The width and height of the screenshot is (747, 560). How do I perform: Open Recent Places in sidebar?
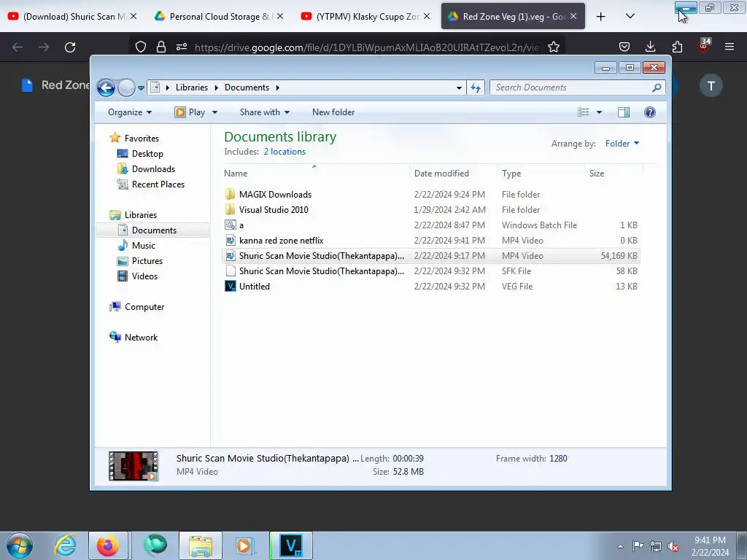[x=158, y=184]
